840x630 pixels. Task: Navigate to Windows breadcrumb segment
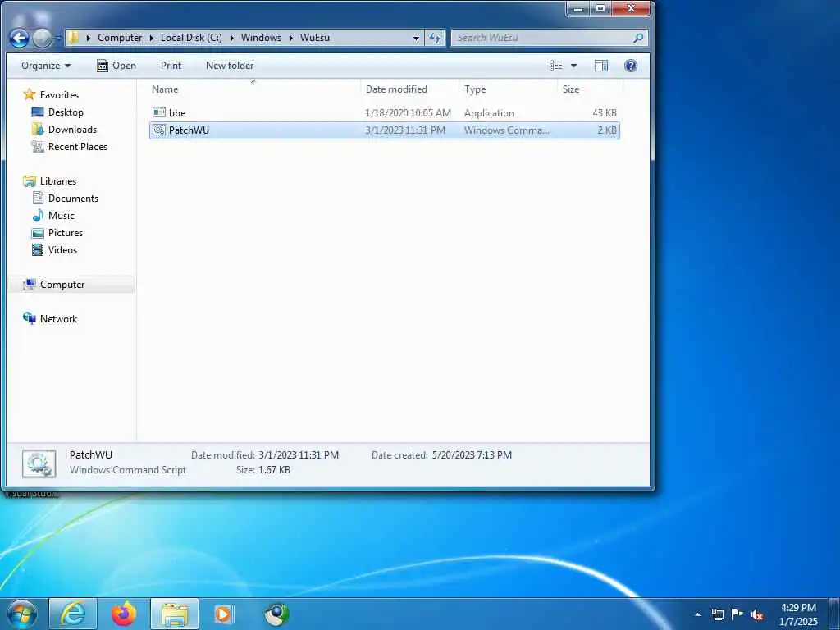click(261, 38)
